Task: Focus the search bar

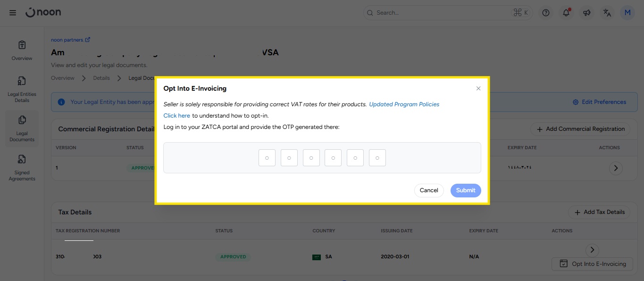Action: pyautogui.click(x=443, y=13)
